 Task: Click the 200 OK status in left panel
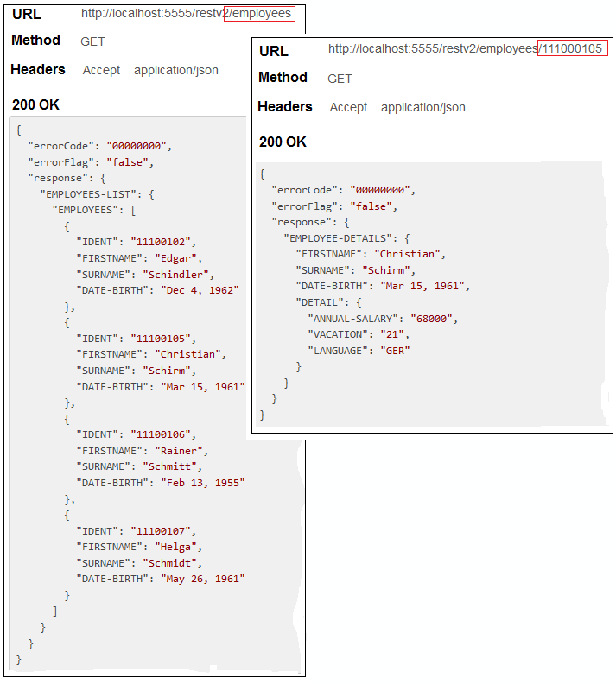[35, 104]
